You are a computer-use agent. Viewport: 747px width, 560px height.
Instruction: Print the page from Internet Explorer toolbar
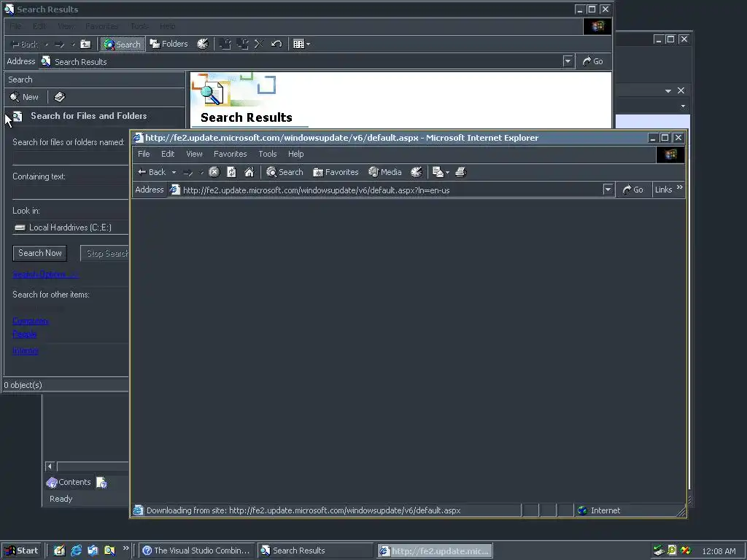pos(461,172)
